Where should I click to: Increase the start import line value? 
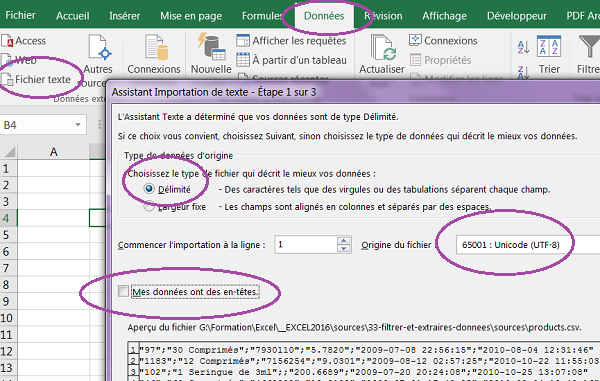click(344, 241)
